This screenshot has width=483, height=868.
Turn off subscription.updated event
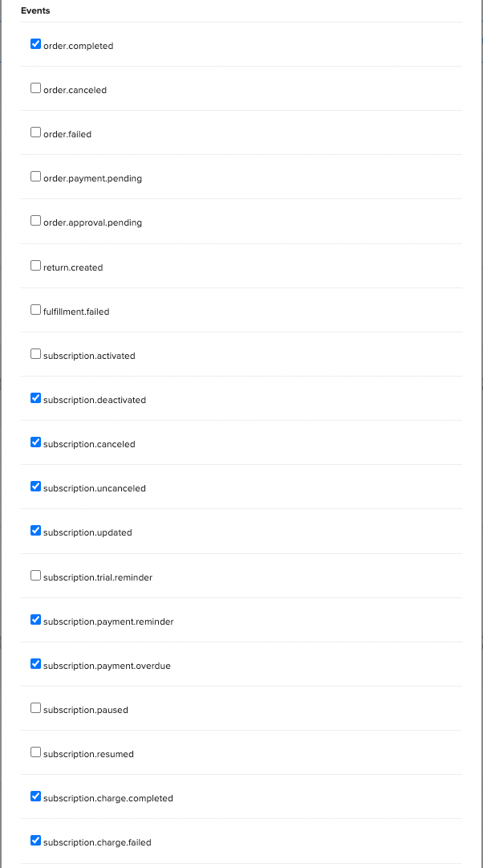(x=35, y=531)
